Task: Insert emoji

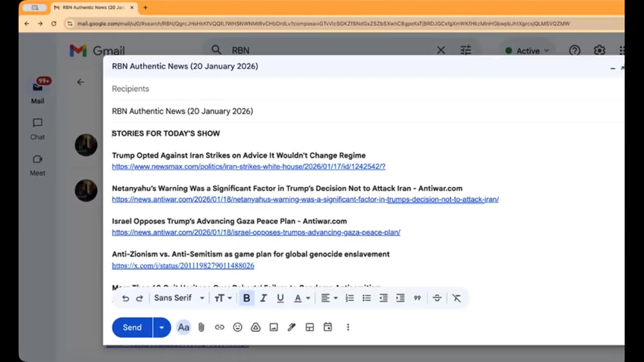Action: click(237, 327)
